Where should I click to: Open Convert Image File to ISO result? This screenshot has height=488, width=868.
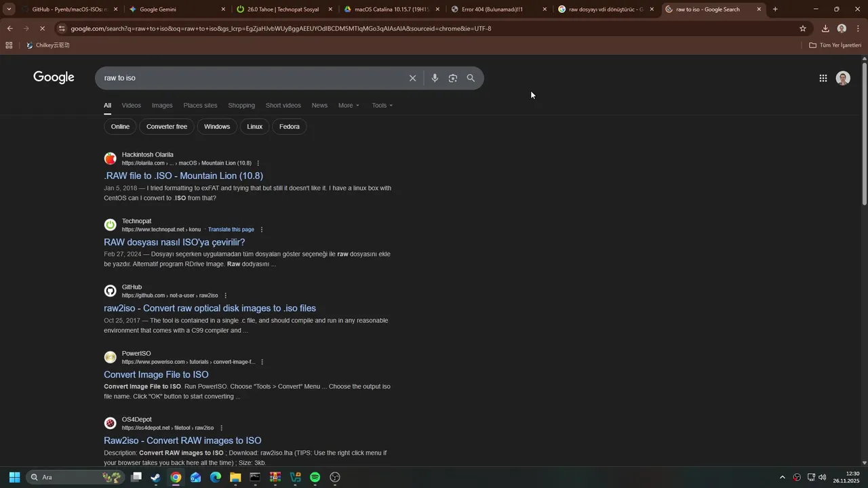pos(156,375)
